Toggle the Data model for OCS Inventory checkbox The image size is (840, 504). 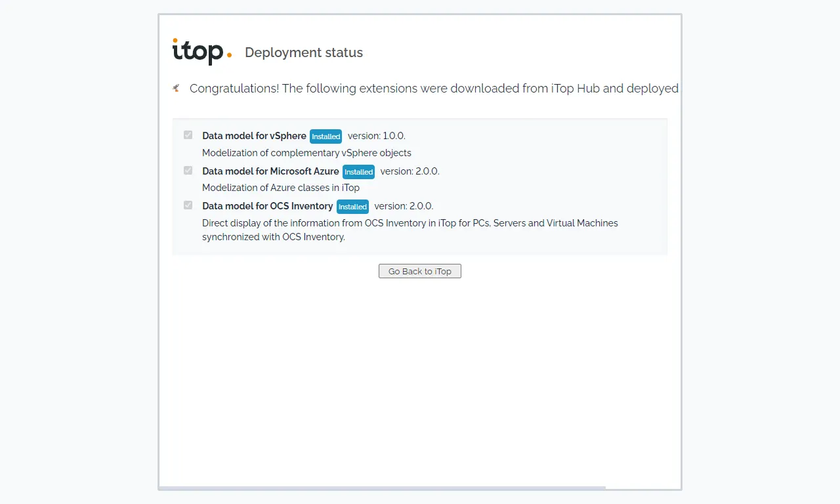188,205
